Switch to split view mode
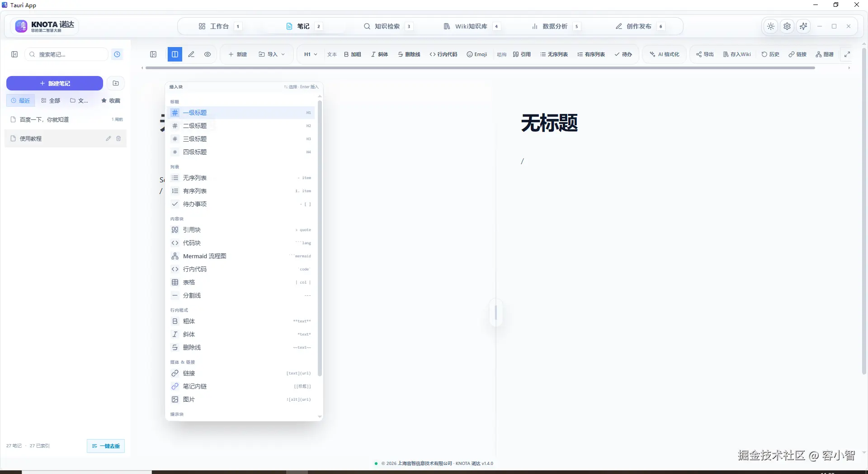 pyautogui.click(x=175, y=54)
